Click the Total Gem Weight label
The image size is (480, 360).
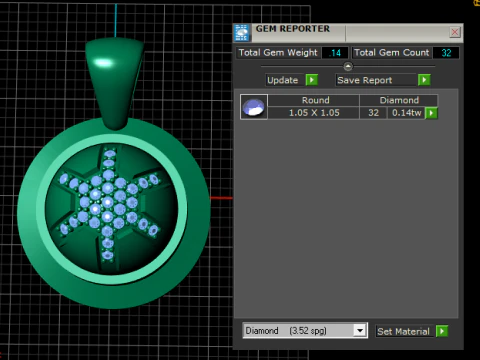pos(278,53)
